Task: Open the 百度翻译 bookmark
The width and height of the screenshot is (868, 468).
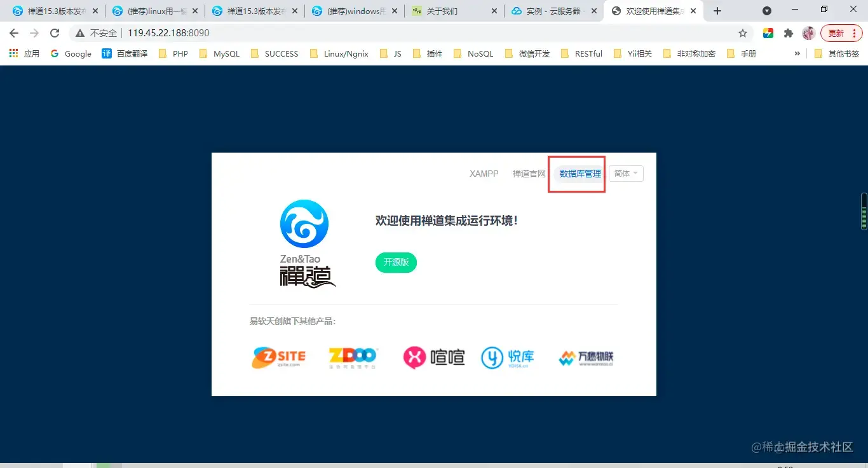Action: pyautogui.click(x=125, y=53)
